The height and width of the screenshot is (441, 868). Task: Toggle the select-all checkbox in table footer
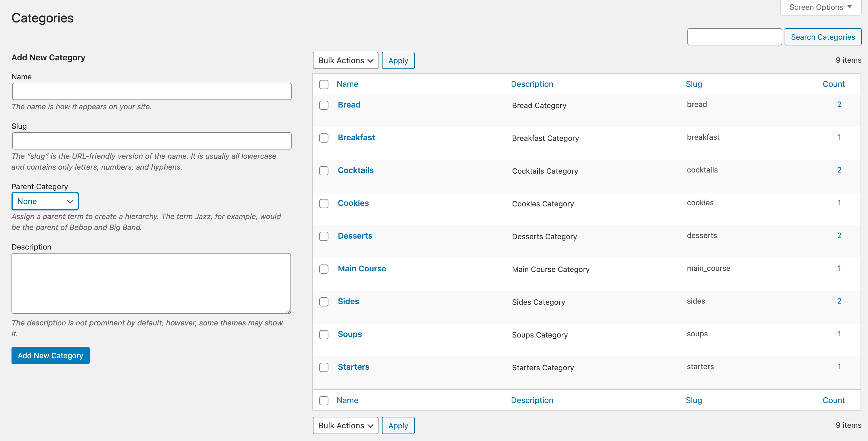pyautogui.click(x=324, y=400)
